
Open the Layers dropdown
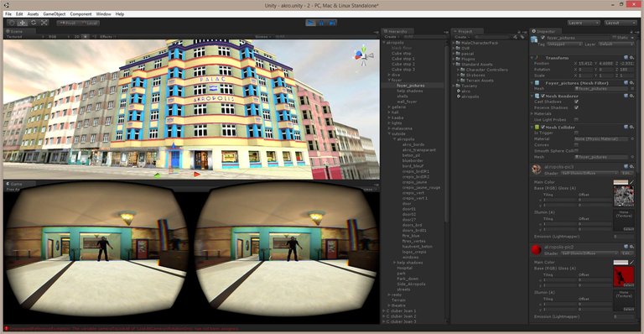tap(584, 23)
